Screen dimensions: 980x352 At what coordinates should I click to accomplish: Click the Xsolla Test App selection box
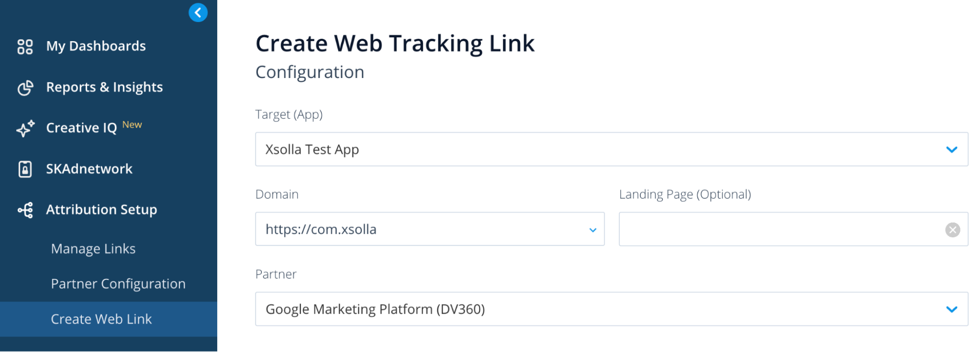point(588,150)
